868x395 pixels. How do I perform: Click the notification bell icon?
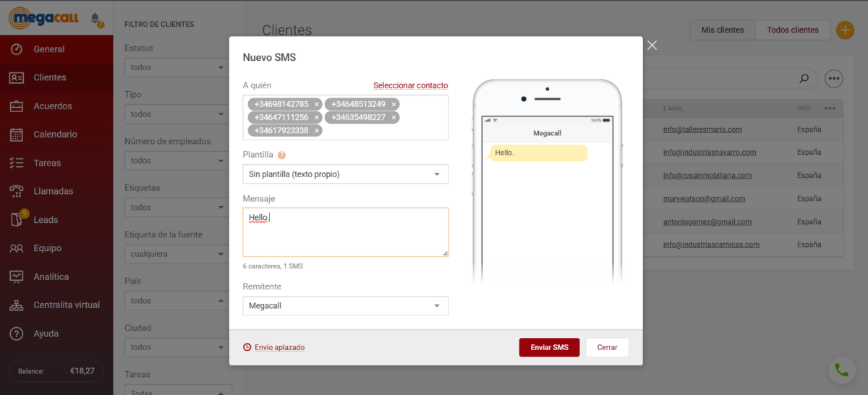click(x=95, y=18)
